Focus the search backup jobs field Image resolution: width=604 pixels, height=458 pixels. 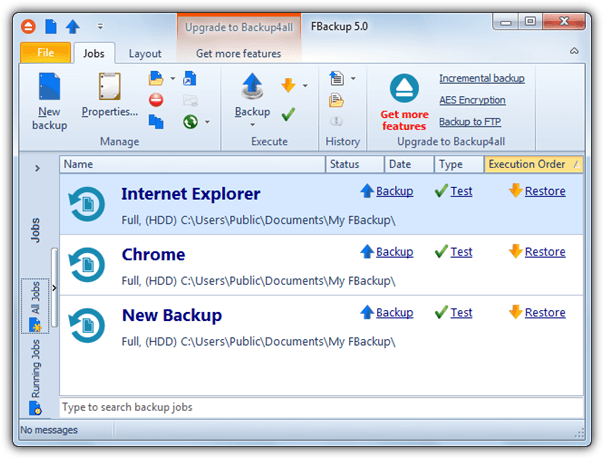point(321,408)
